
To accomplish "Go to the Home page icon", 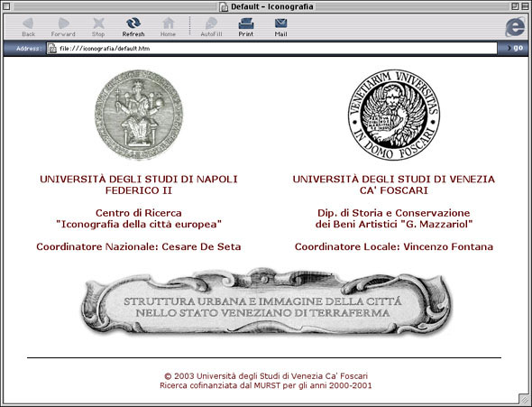I will click(168, 23).
